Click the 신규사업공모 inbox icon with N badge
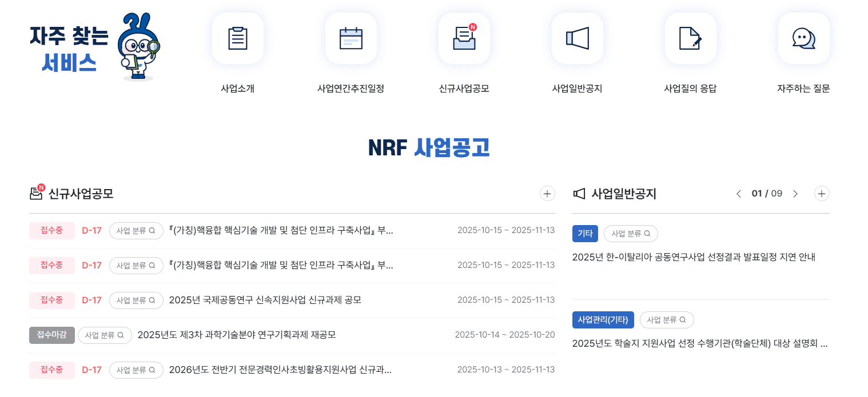The width and height of the screenshot is (868, 397). point(464,38)
